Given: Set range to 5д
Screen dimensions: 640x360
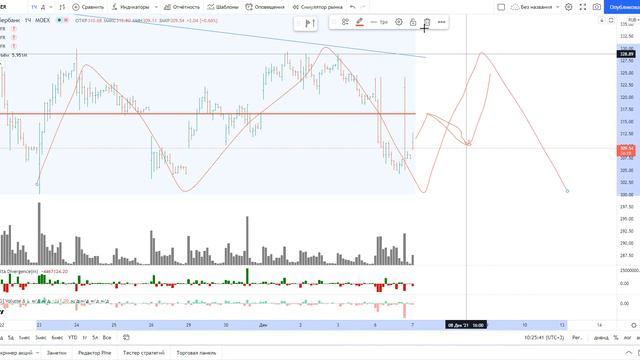Looking at the screenshot, I should pos(11,338).
